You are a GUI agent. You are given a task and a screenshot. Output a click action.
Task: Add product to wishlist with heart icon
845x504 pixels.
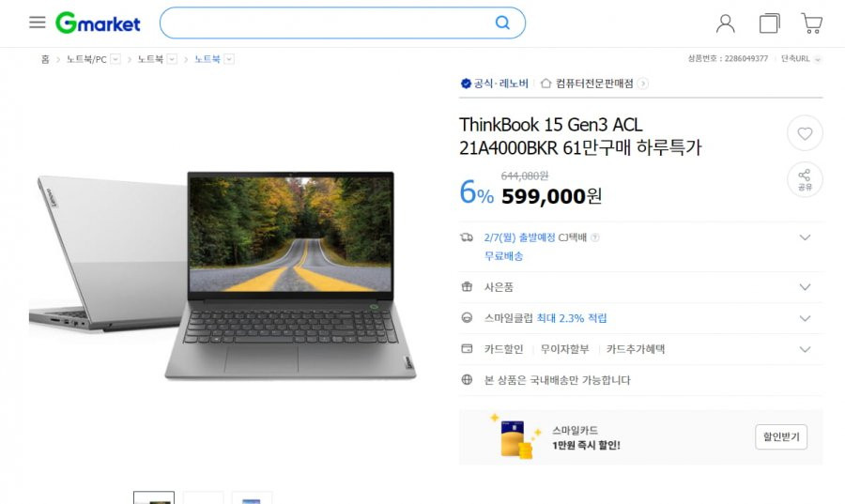click(805, 133)
